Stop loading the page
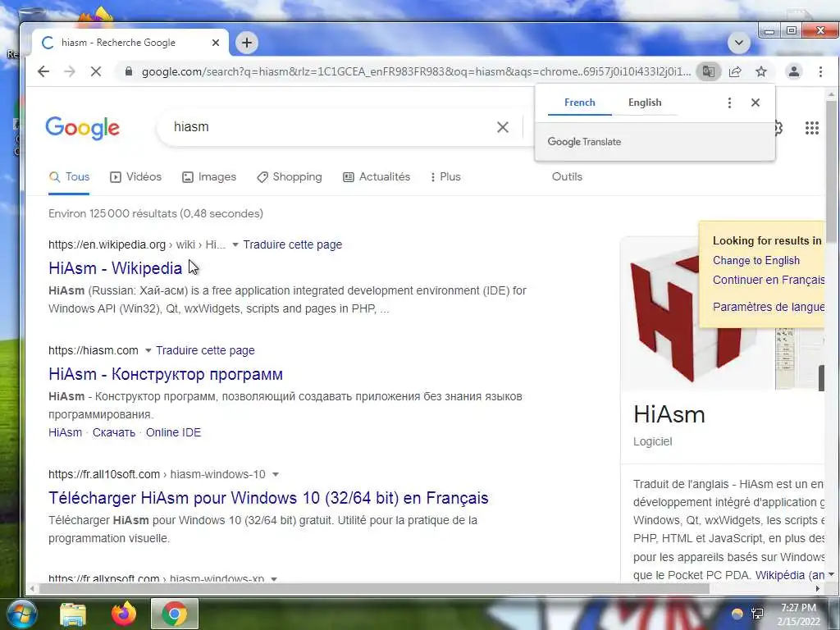 point(96,71)
